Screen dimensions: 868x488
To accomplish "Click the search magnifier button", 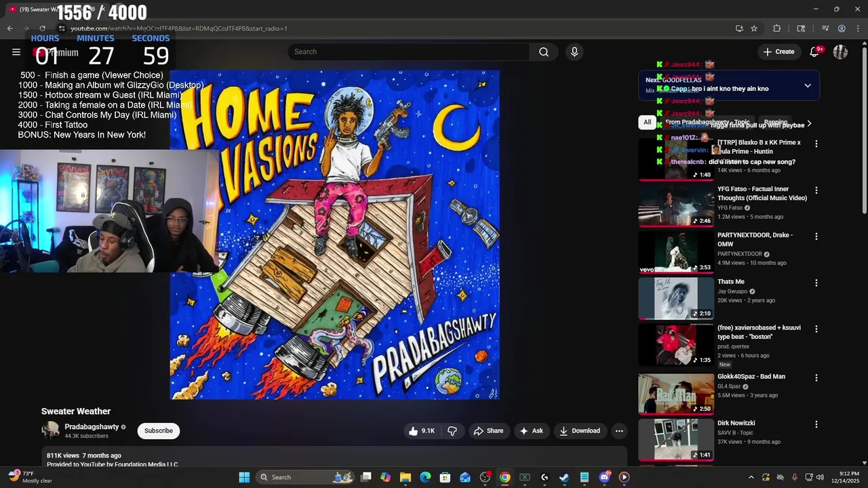I will [544, 52].
